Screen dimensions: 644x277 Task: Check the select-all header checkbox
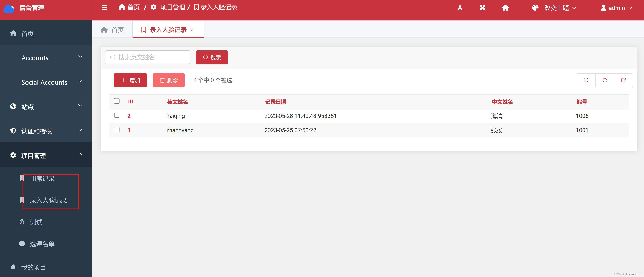[116, 101]
